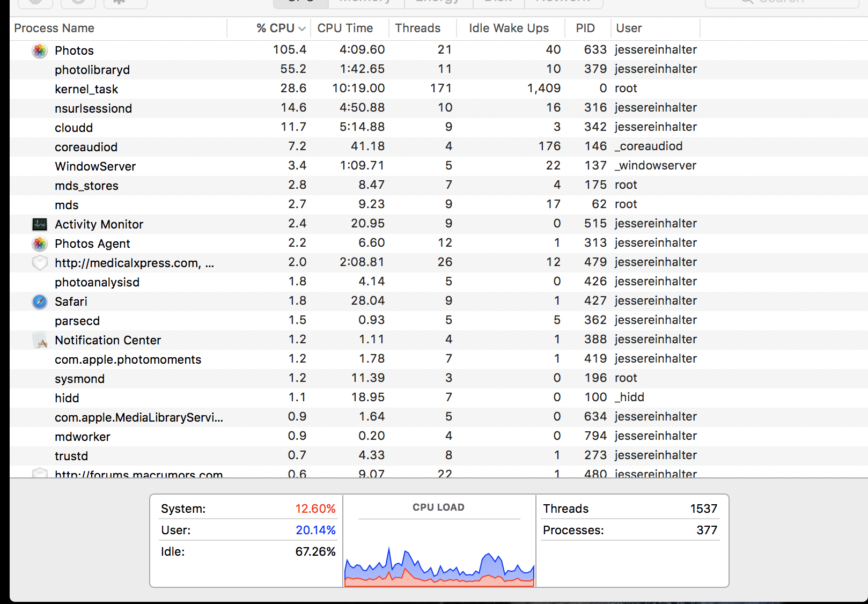This screenshot has width=868, height=604.
Task: Select the coreaudiod process
Action: [x=439, y=147]
